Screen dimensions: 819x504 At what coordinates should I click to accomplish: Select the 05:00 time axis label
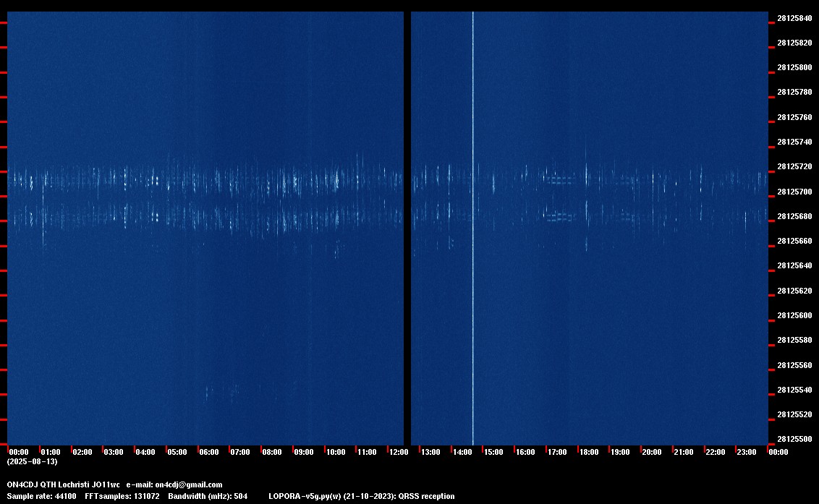point(177,452)
